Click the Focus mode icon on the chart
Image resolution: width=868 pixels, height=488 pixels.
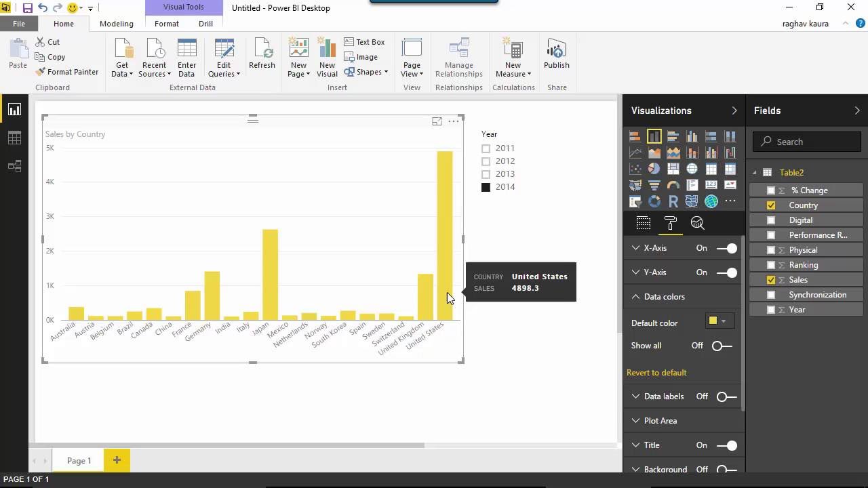coord(437,121)
